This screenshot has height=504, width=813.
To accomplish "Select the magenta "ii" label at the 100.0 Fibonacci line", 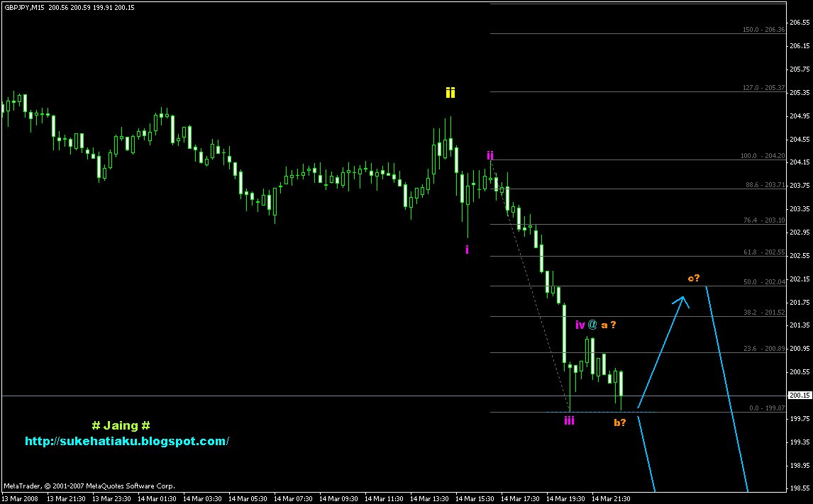I will click(490, 155).
